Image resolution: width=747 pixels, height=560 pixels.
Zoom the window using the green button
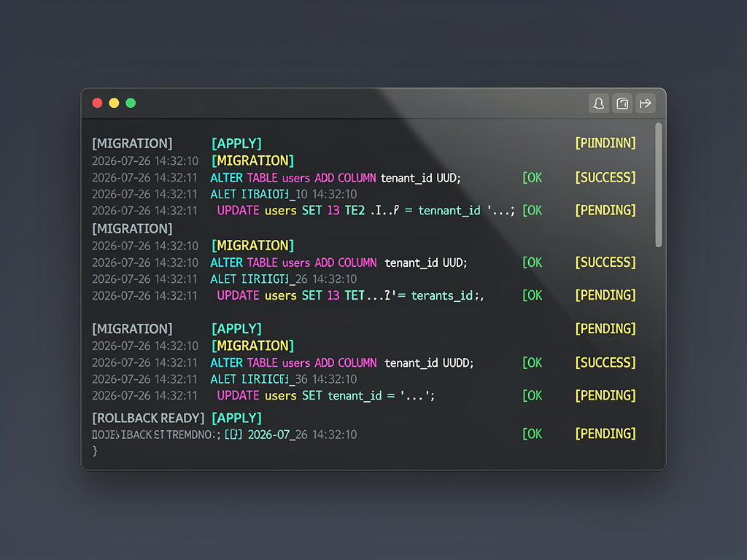pos(131,103)
